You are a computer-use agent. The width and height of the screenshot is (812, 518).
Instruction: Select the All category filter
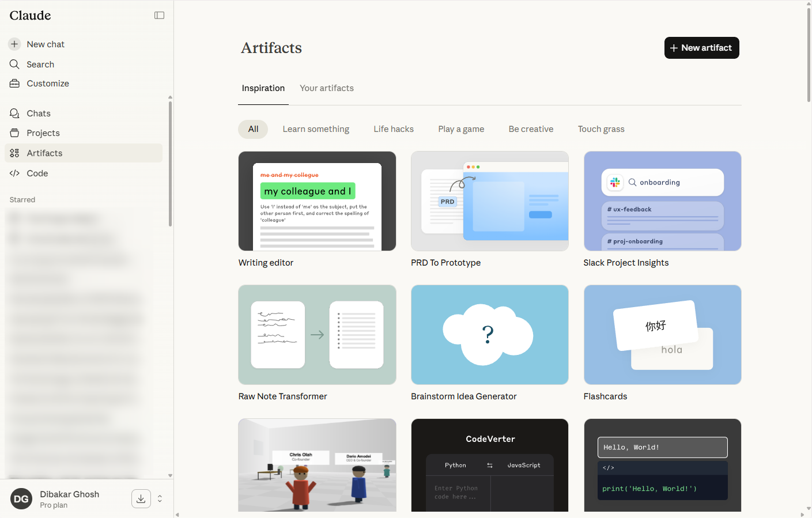tap(253, 129)
